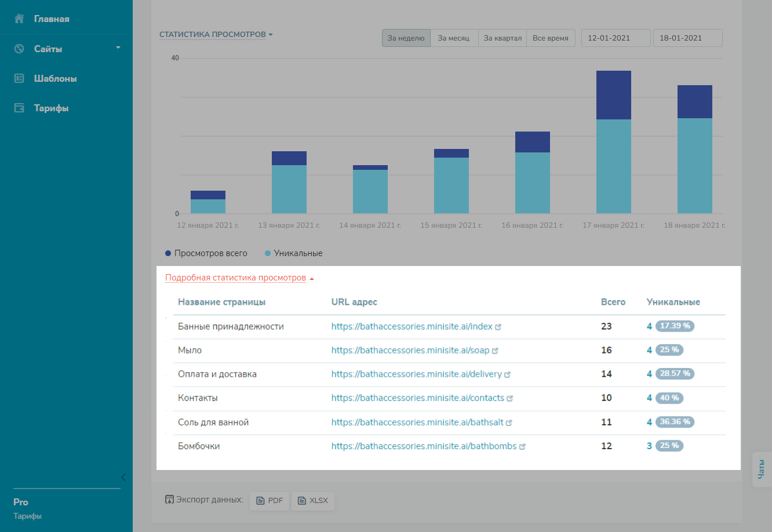The height and width of the screenshot is (532, 772).
Task: Click the Тарифы wallet icon
Action: point(19,108)
